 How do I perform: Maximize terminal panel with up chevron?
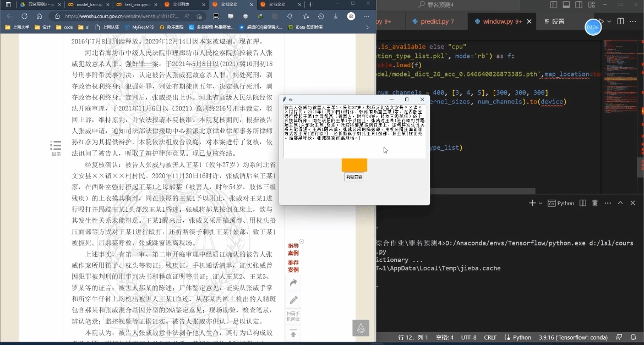coord(620,203)
